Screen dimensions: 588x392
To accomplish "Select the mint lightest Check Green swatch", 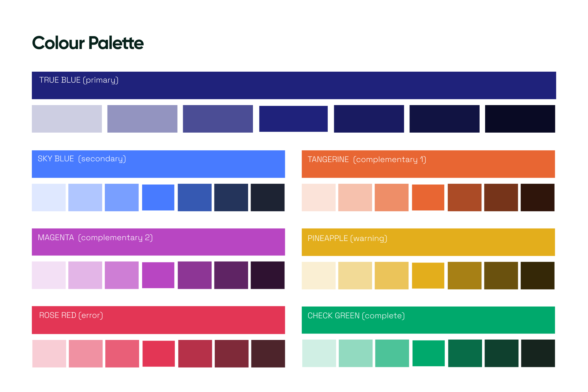I will coord(319,353).
